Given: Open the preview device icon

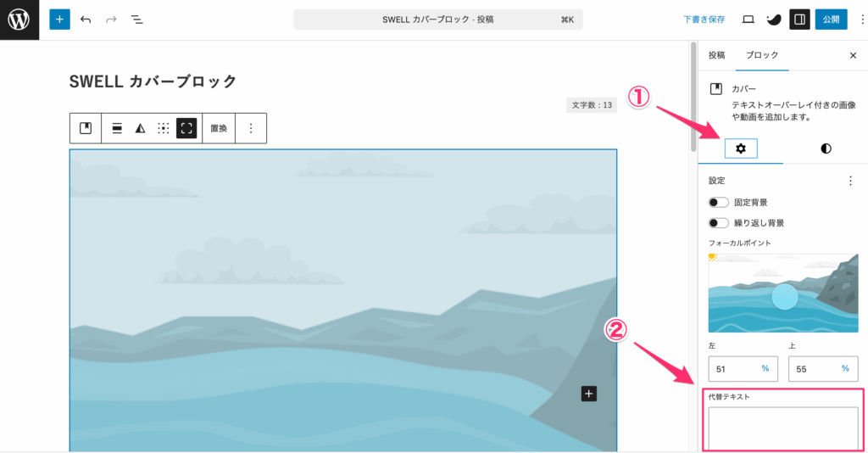Looking at the screenshot, I should tap(748, 20).
